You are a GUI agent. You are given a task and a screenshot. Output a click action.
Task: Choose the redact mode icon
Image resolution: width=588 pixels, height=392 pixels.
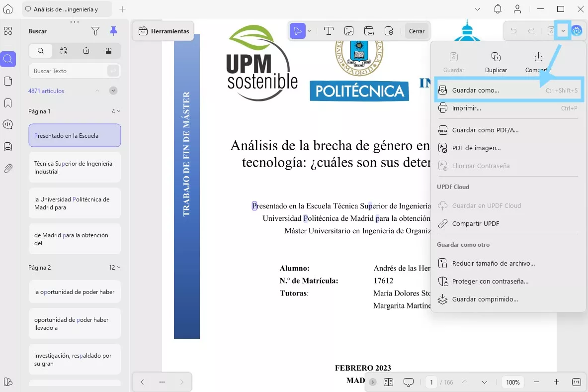coord(108,51)
